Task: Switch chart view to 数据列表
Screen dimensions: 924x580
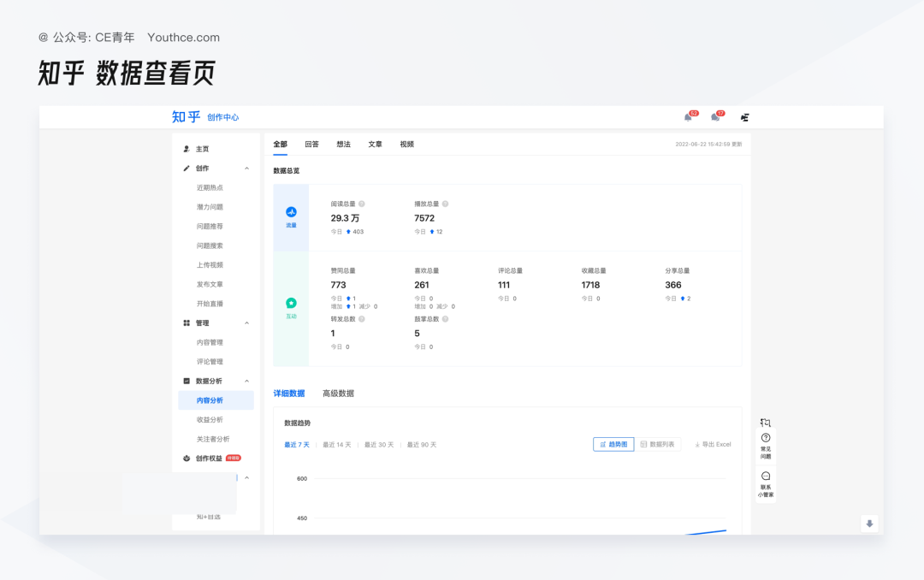Action: 656,444
